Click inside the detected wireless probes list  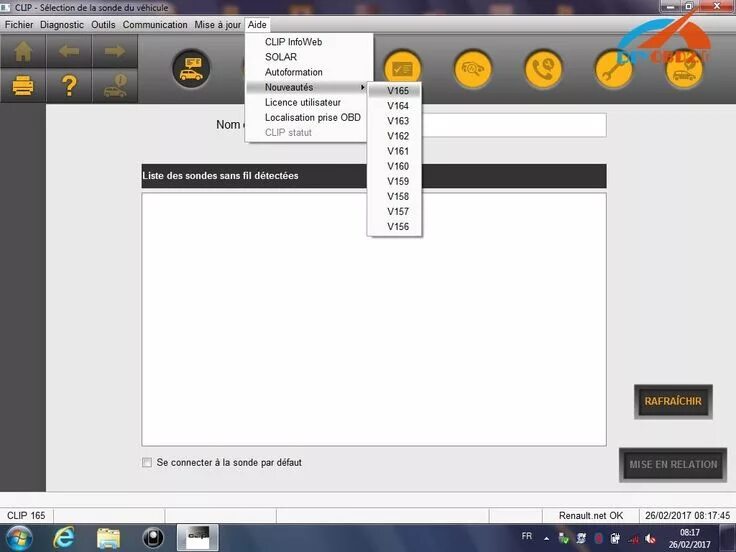(x=374, y=319)
